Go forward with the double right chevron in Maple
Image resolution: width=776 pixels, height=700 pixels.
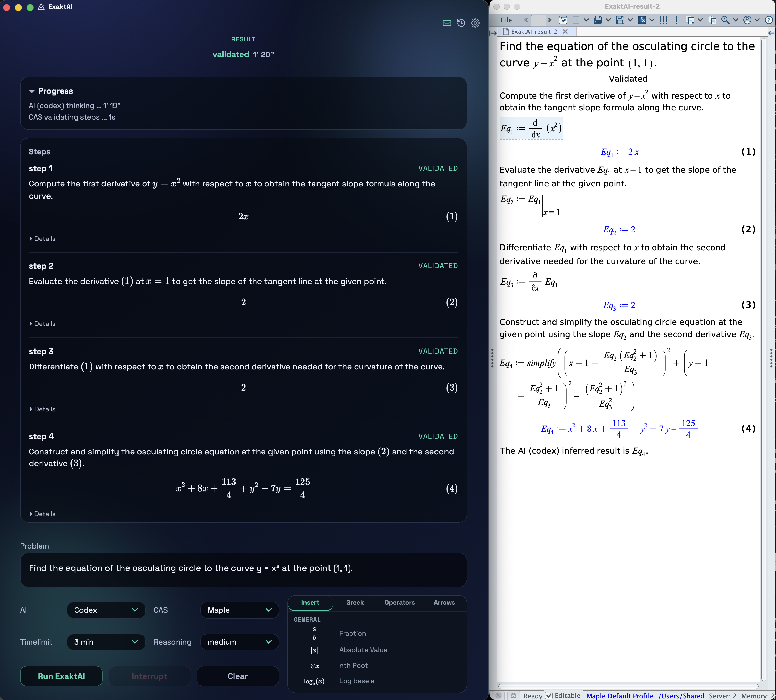[x=549, y=20]
